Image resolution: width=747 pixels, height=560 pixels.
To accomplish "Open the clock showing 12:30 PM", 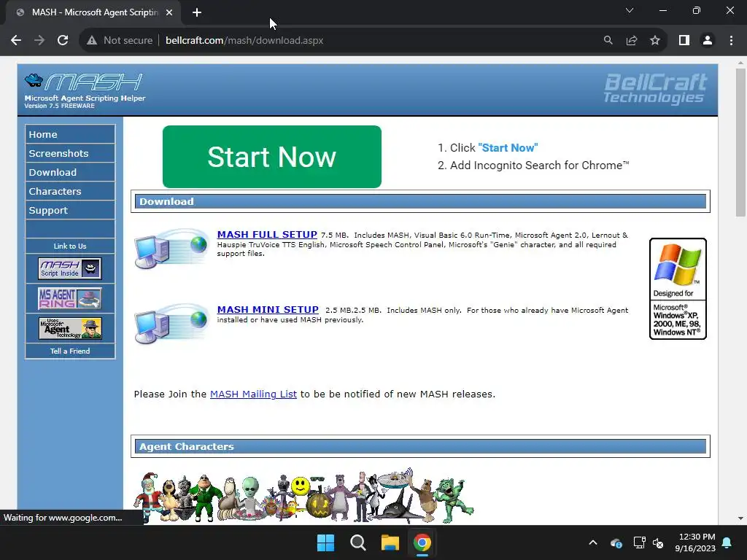I will [x=695, y=542].
